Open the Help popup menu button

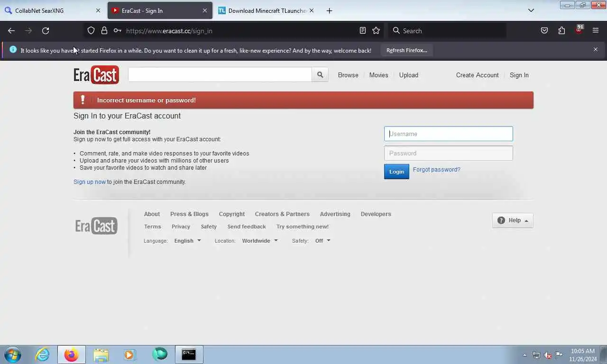(x=513, y=220)
